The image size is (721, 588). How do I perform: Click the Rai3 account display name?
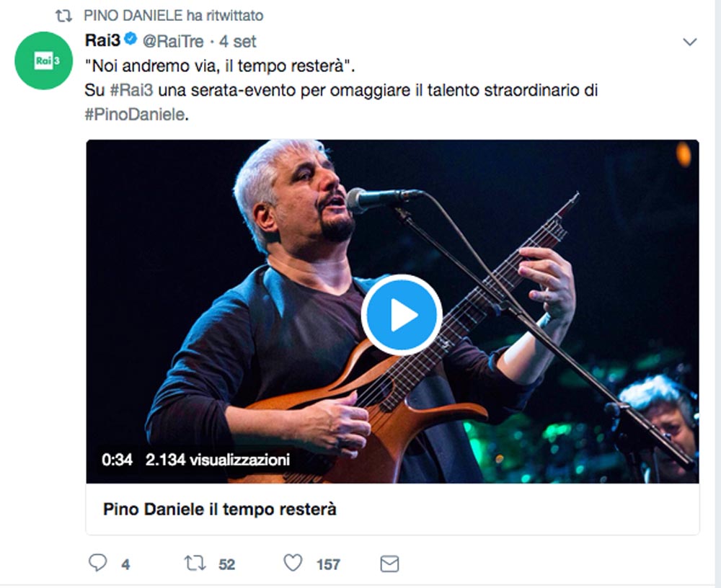(x=102, y=40)
